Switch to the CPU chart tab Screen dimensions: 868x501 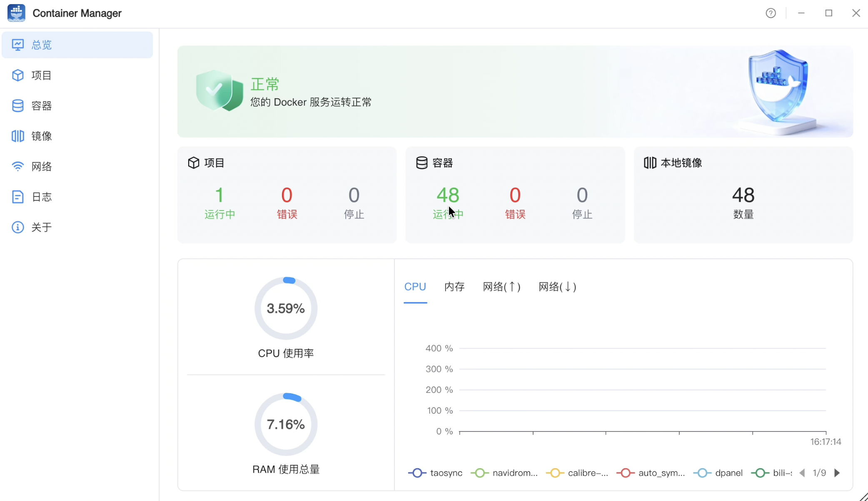415,287
